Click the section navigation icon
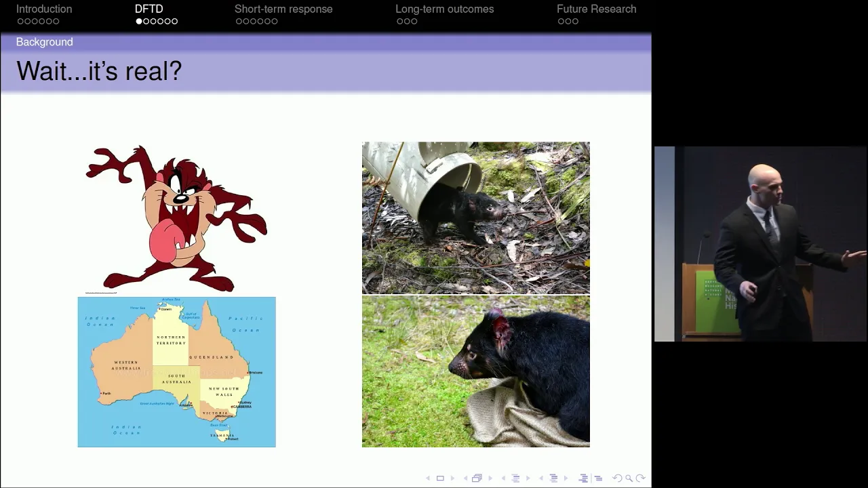 pos(553,478)
